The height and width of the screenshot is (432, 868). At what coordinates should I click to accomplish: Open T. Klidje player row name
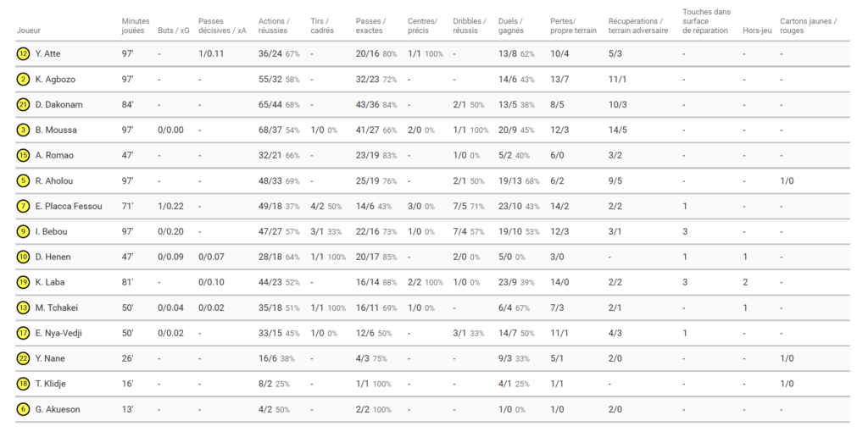[51, 384]
